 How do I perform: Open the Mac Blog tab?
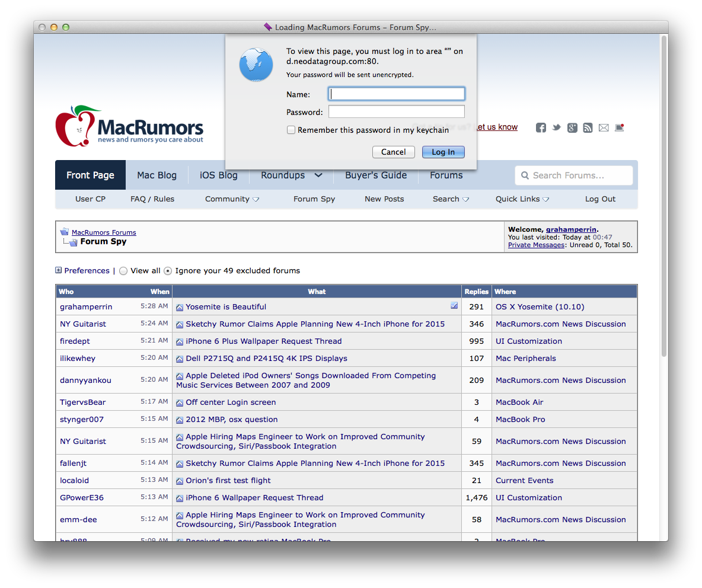pos(157,175)
